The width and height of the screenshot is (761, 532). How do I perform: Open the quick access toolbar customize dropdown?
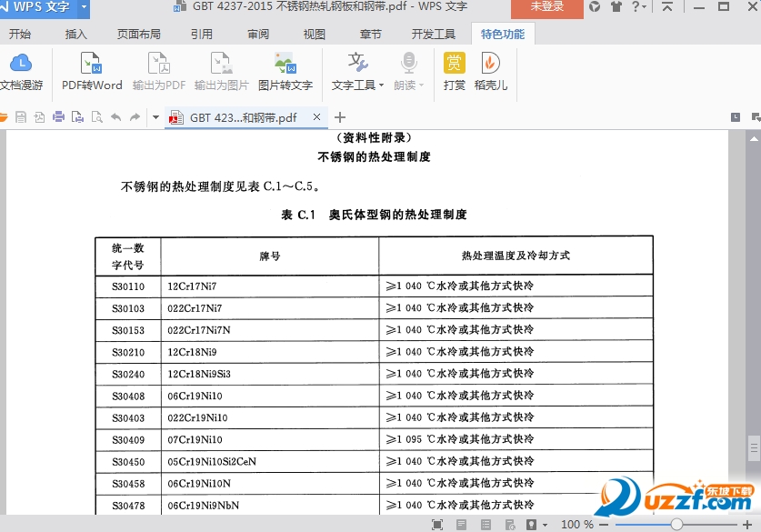point(155,117)
